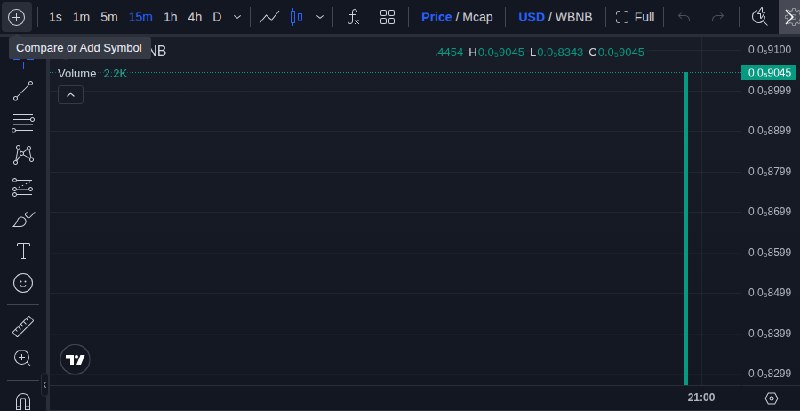Viewport: 800px width, 411px height.
Task: Toggle the magnet snapping mode
Action: (x=23, y=401)
